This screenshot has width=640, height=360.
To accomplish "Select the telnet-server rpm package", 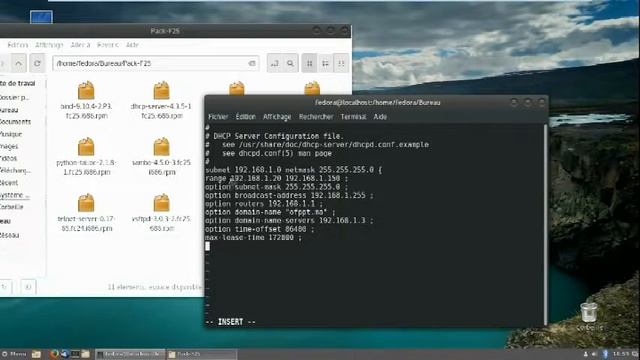I will [x=86, y=213].
